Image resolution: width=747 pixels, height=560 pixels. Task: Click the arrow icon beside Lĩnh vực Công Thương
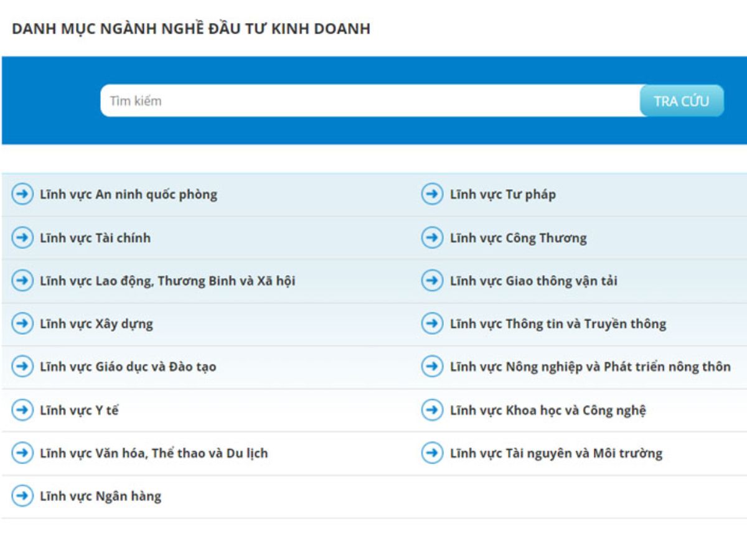coord(431,237)
